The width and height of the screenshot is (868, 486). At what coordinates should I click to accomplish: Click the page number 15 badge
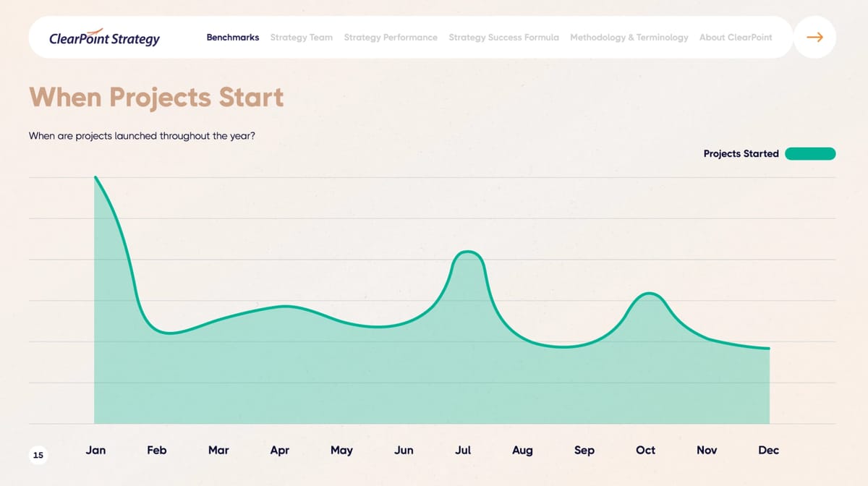[38, 455]
